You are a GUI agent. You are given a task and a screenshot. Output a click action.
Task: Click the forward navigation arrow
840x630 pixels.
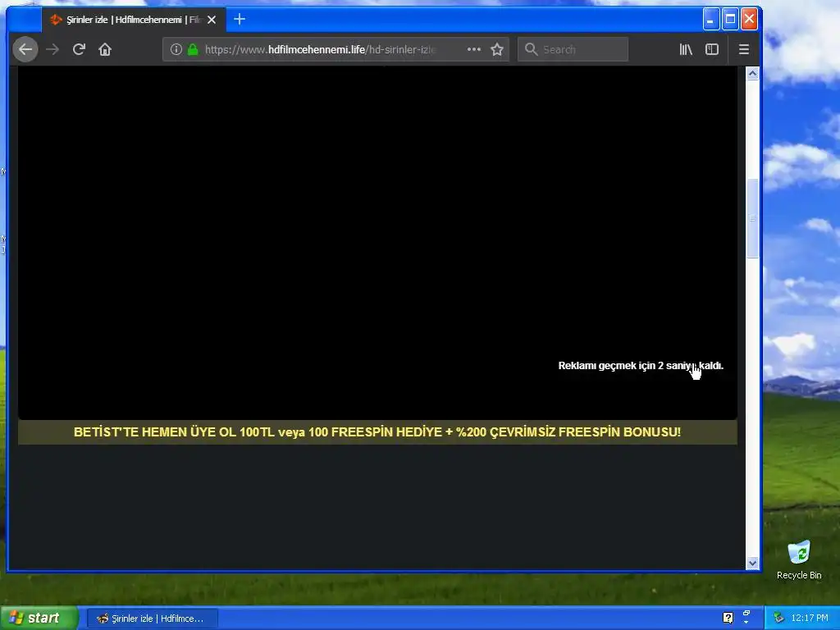click(52, 49)
